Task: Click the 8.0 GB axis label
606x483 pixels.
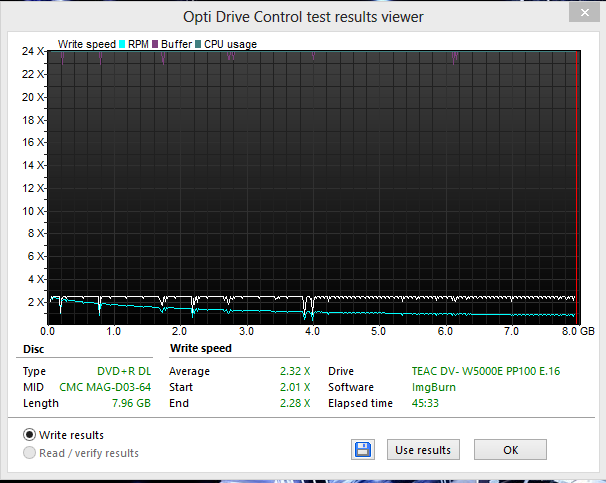Action: tap(578, 331)
